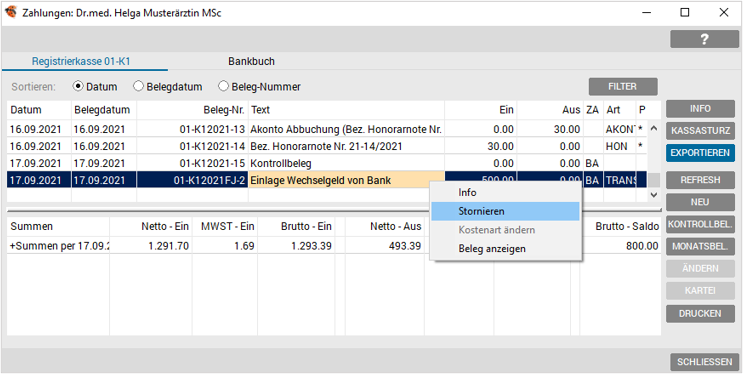Open the Bankbuch tab
This screenshot has width=743, height=374.
[x=251, y=62]
